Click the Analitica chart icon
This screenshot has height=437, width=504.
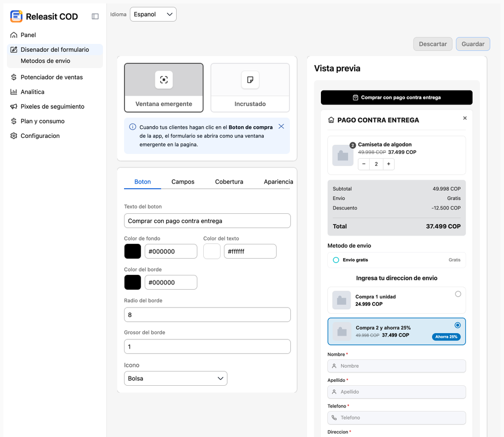(13, 92)
